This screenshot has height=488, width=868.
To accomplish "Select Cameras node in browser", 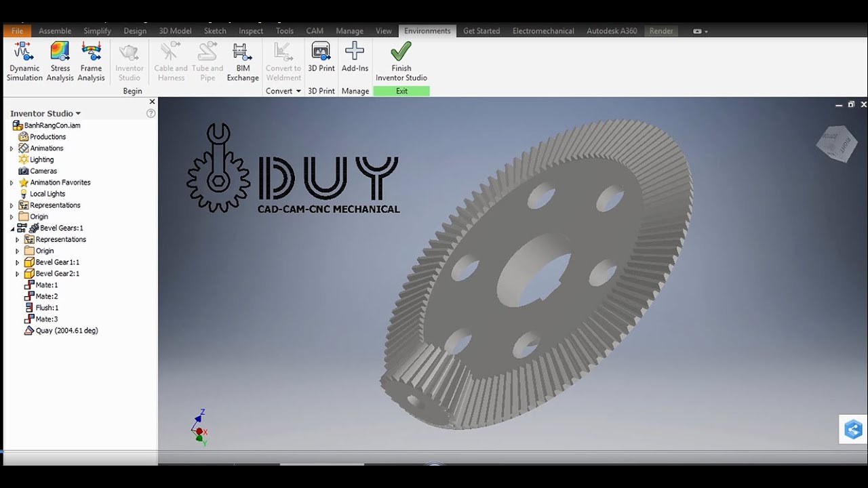I will coord(38,171).
